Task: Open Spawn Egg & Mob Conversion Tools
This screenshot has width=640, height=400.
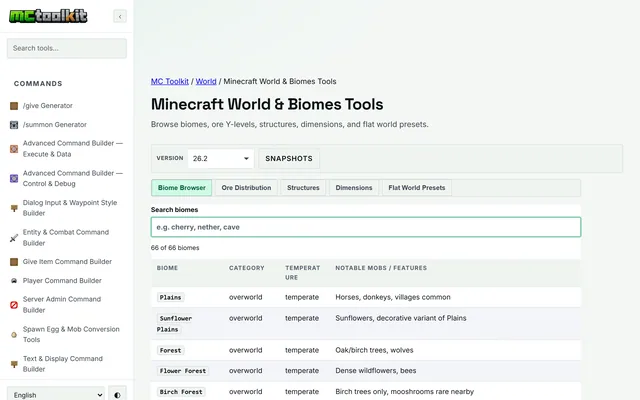Action: pos(71,334)
